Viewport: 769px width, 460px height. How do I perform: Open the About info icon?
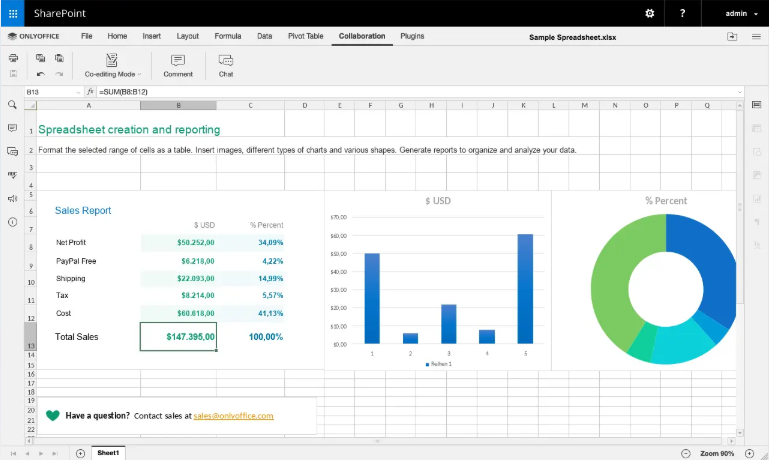point(12,222)
